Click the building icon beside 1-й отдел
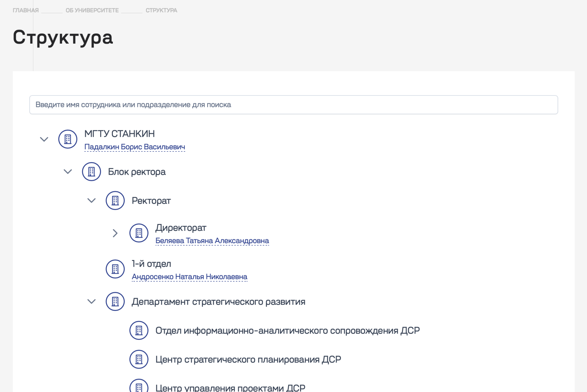This screenshot has width=587, height=392. pos(115,269)
